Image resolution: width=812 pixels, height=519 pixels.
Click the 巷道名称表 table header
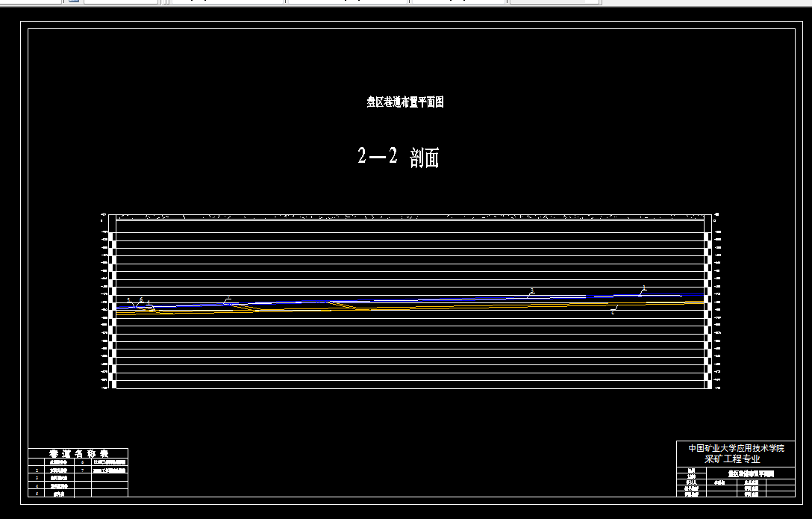coord(78,454)
